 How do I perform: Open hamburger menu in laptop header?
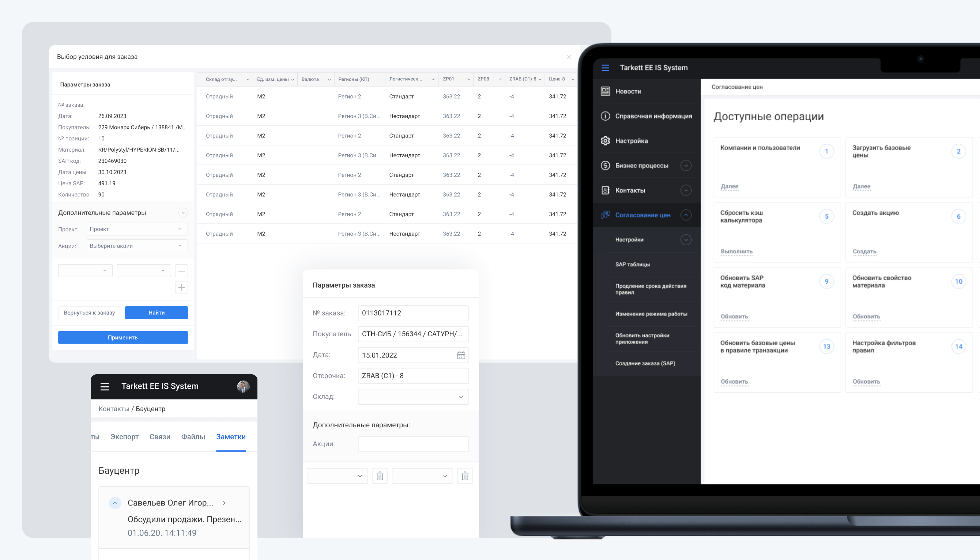click(x=605, y=68)
